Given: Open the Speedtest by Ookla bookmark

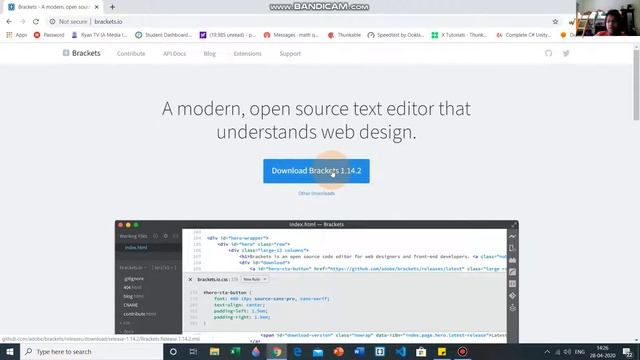Looking at the screenshot, I should 396,35.
